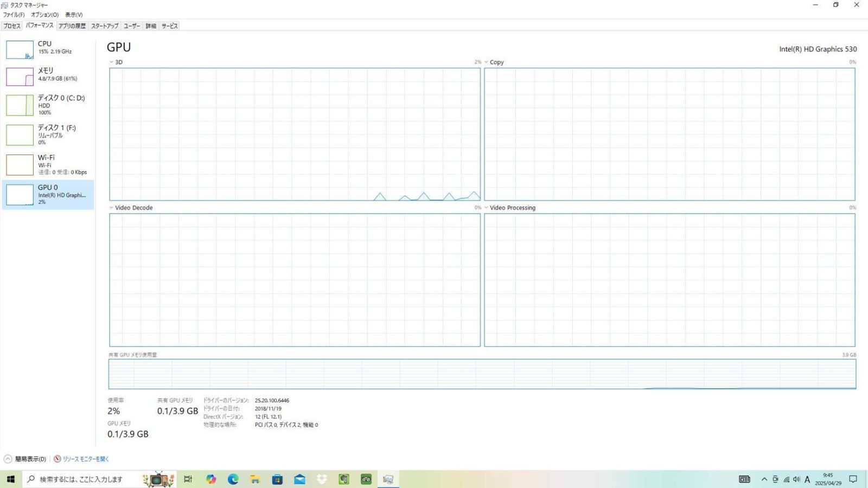
Task: Click the 3D utilization graph
Action: pyautogui.click(x=295, y=134)
